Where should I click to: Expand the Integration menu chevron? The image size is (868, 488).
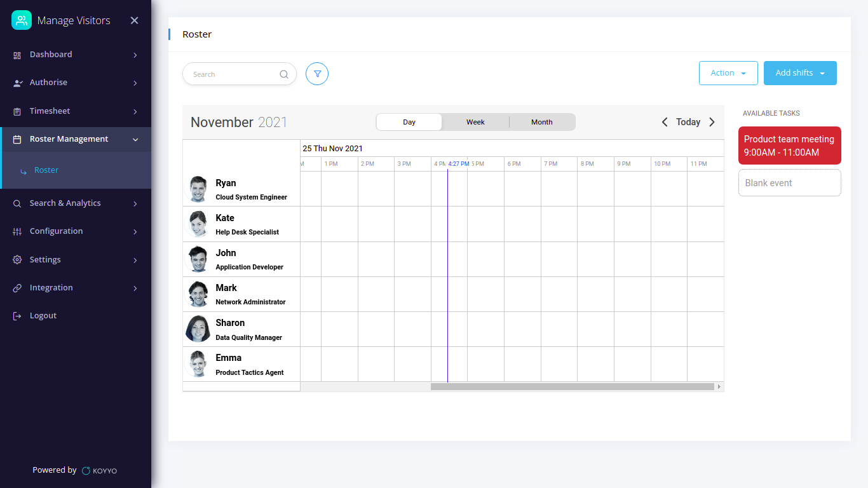(x=135, y=288)
